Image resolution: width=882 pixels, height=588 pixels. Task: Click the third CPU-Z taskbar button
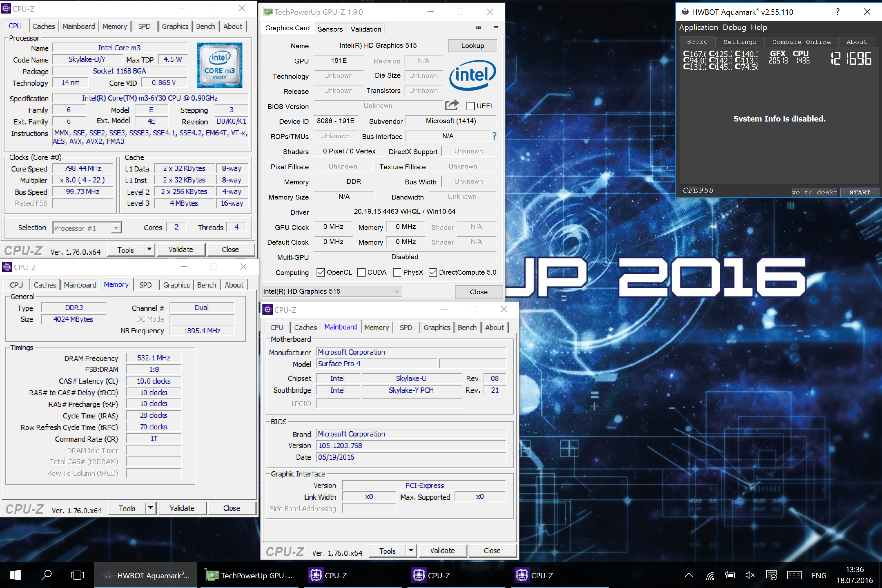pyautogui.click(x=559, y=575)
